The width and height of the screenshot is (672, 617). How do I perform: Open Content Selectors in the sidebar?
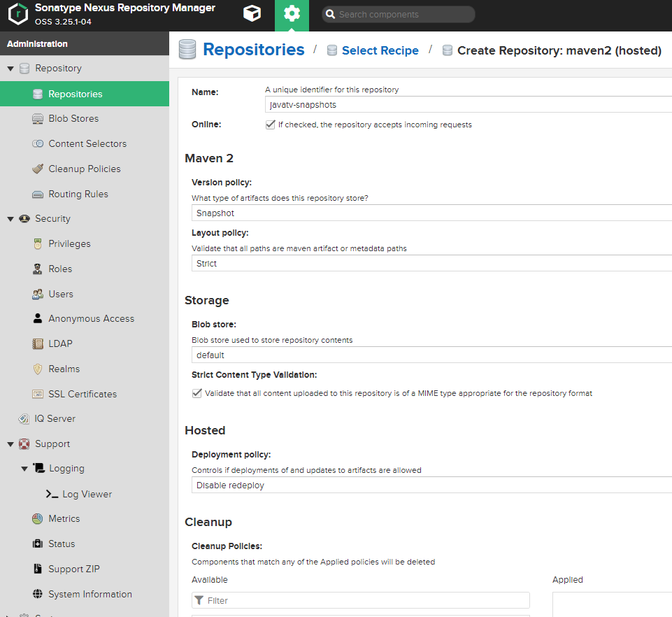(x=87, y=144)
